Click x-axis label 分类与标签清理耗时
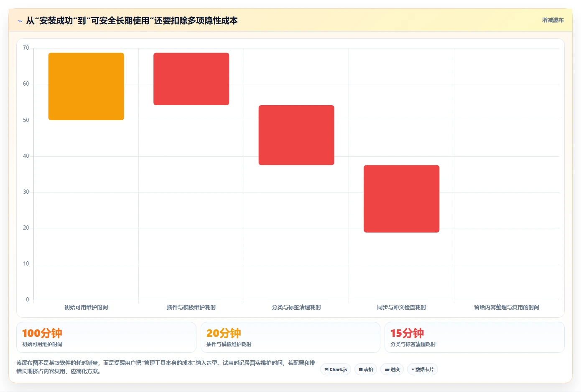Screen dimensions: 581x392 pyautogui.click(x=296, y=307)
